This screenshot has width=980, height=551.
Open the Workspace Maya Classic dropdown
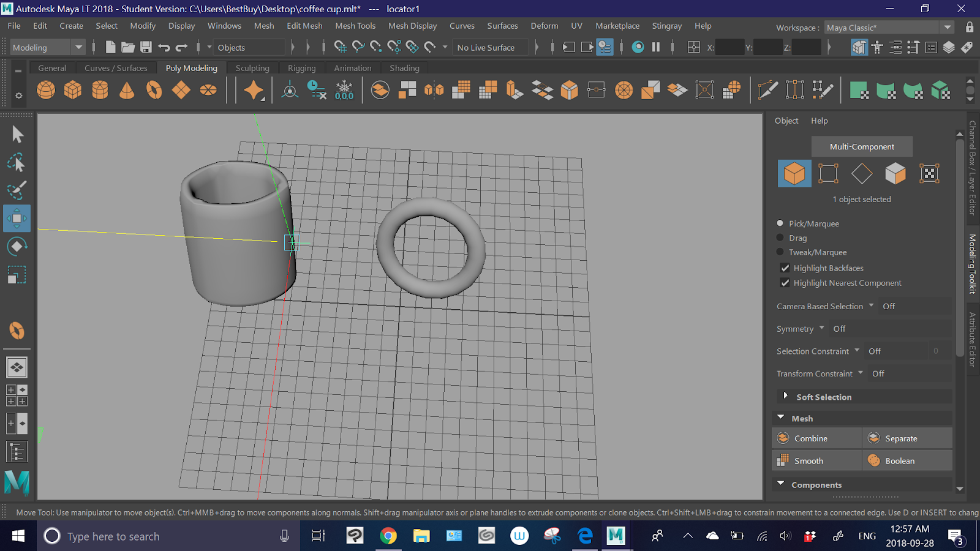889,28
